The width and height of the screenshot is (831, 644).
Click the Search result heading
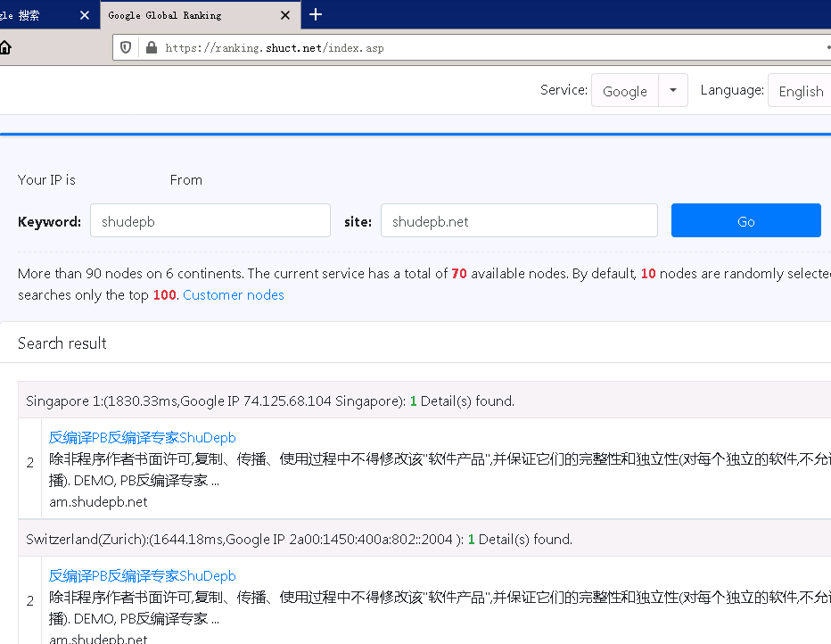62,343
